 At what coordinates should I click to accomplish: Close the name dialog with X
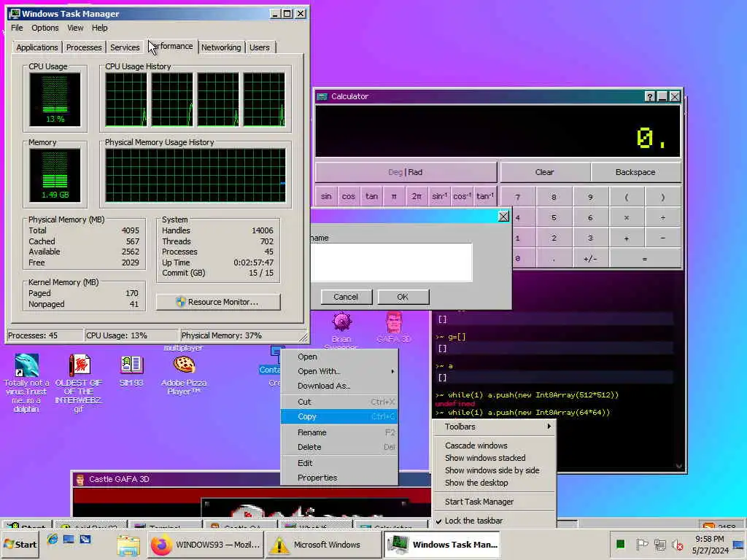[503, 217]
